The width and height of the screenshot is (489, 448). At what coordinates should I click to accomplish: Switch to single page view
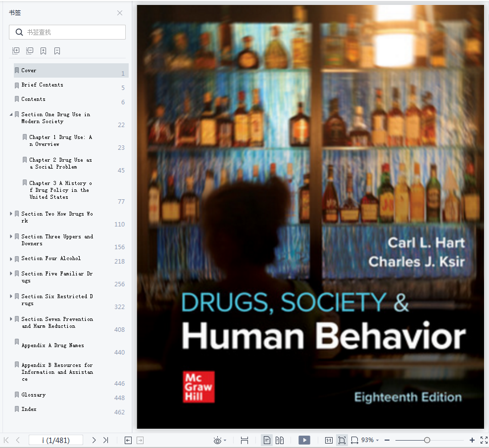click(x=267, y=440)
